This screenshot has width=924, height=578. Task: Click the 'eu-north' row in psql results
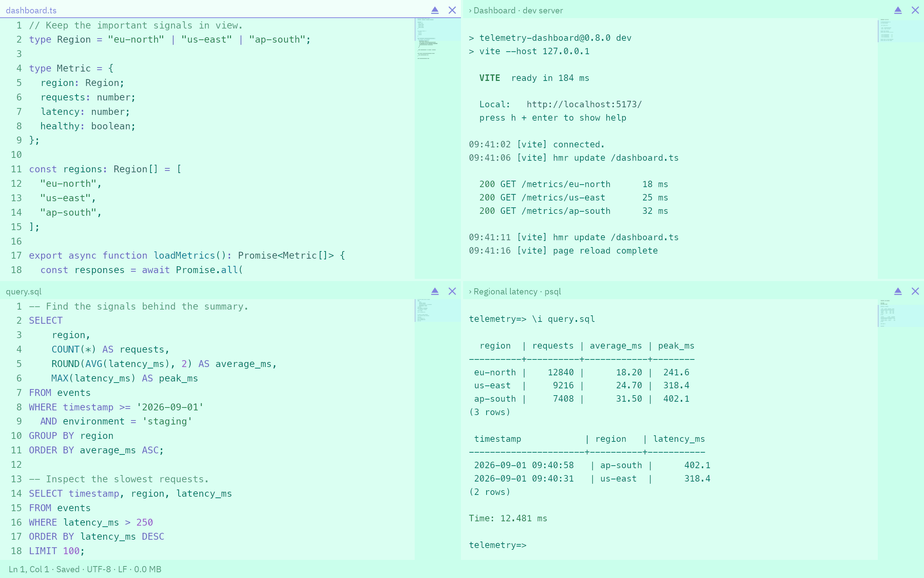click(581, 372)
